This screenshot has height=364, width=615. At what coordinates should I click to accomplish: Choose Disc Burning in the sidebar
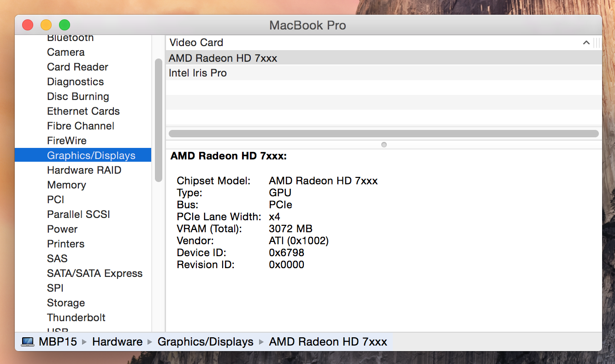78,96
